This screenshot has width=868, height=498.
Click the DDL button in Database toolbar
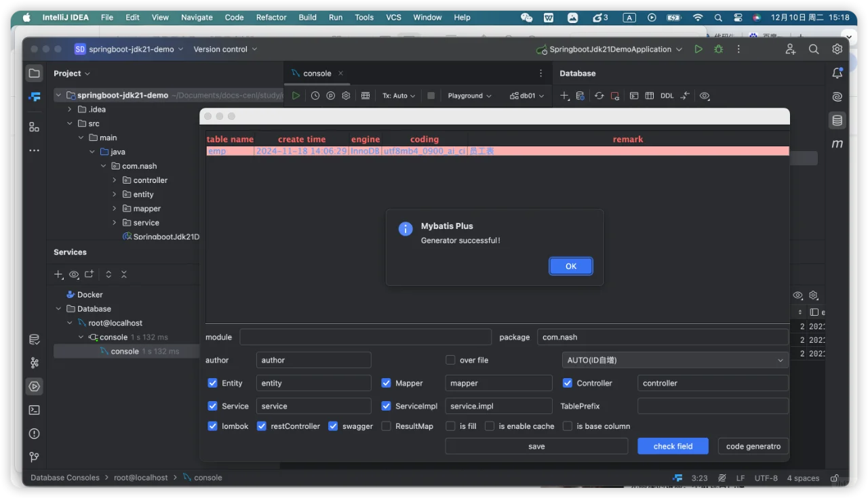pos(667,96)
